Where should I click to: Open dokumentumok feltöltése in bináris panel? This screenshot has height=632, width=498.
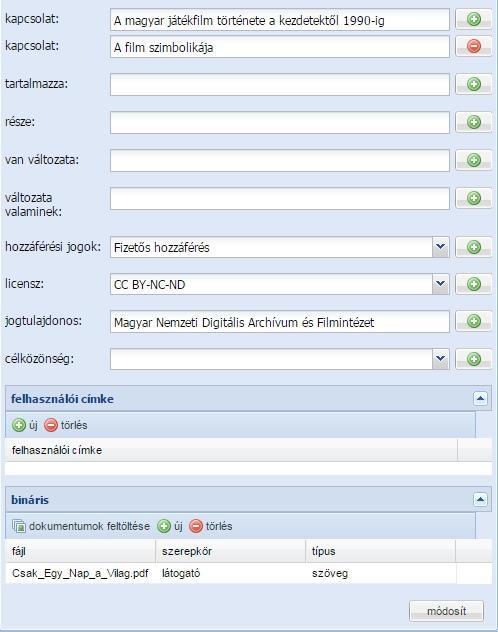(x=81, y=526)
